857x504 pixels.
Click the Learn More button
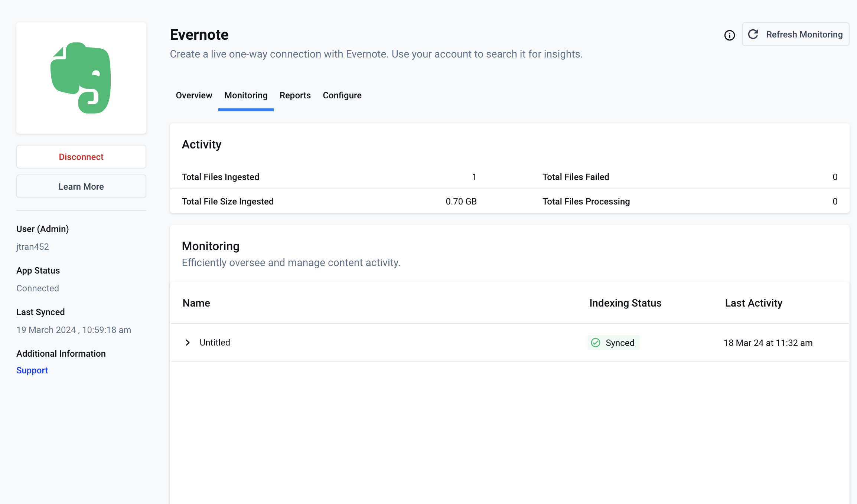coord(81,186)
